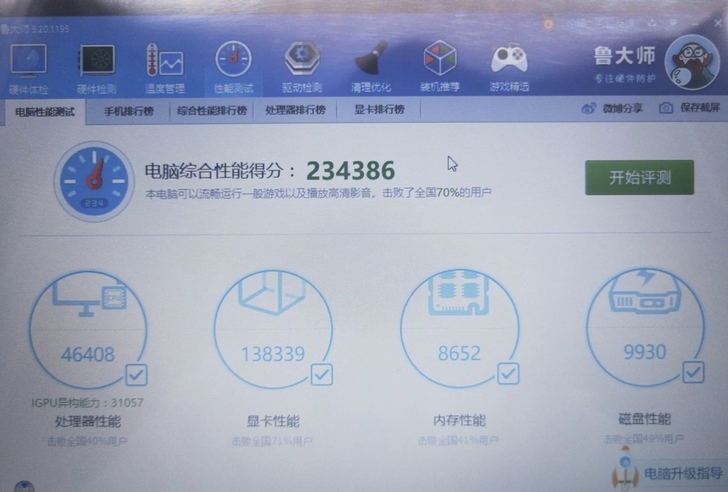Click the 鲁大师 logo text

click(x=625, y=56)
